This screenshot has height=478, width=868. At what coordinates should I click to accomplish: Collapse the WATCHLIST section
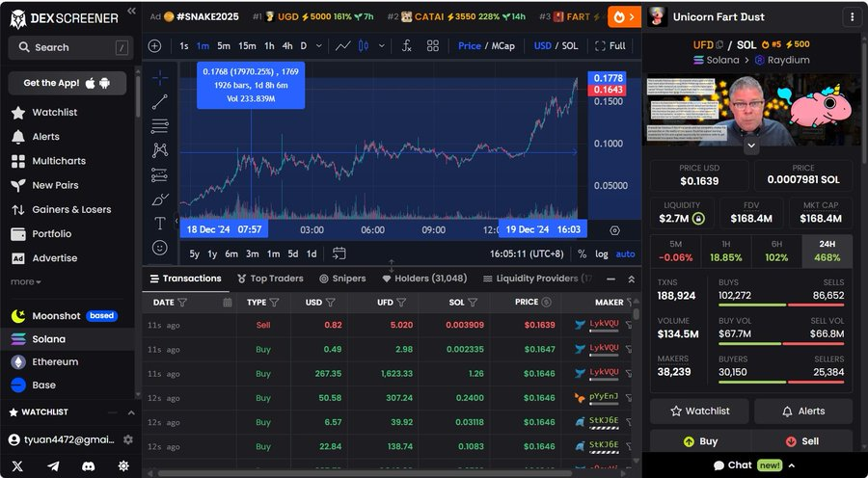(x=131, y=412)
